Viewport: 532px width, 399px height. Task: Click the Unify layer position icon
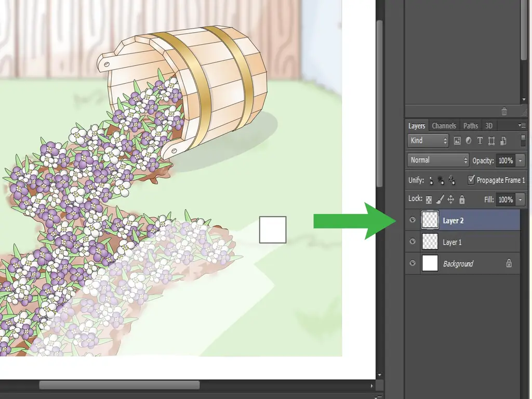[x=431, y=180]
